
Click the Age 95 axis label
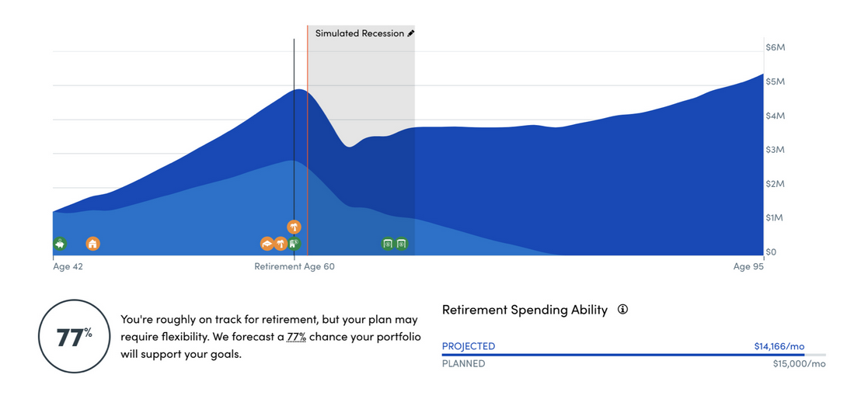748,266
